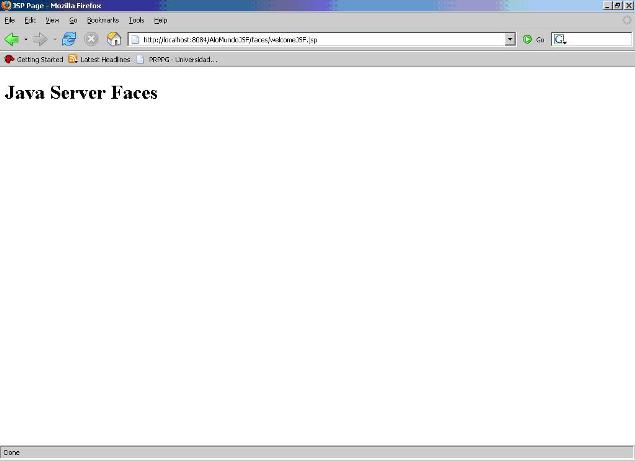
Task: Open the Forward history dropdown arrow
Action: [x=55, y=39]
